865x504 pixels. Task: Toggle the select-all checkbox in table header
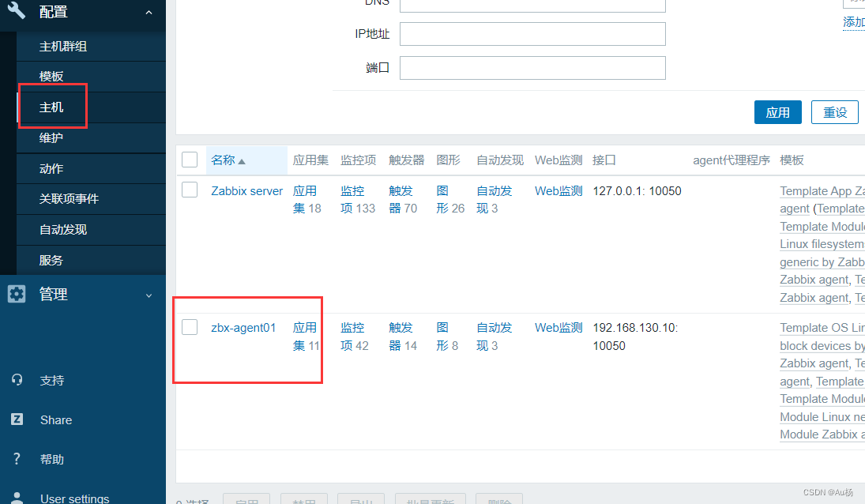190,160
